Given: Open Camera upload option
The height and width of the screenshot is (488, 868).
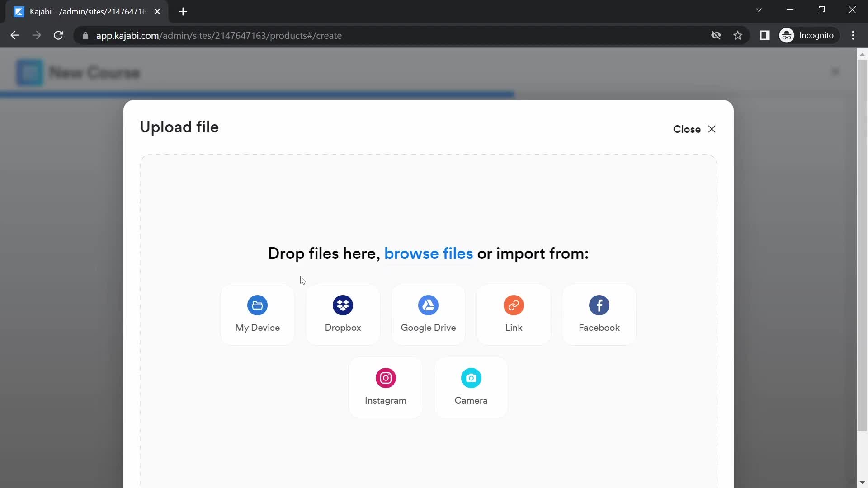Looking at the screenshot, I should [471, 387].
